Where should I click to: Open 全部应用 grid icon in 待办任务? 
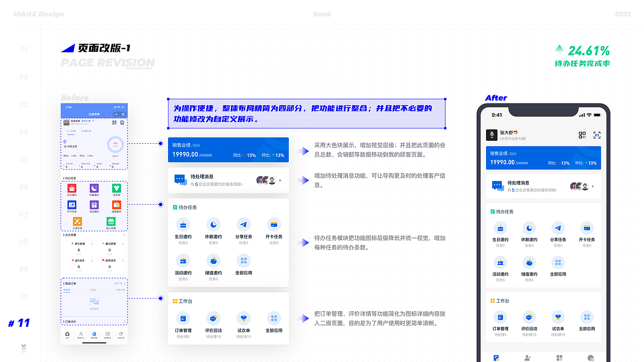(x=244, y=262)
